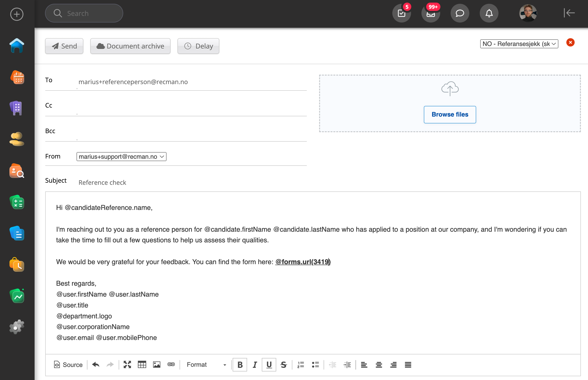Open the NO - Referansesjekk template dropdown
This screenshot has height=380, width=588.
(519, 44)
